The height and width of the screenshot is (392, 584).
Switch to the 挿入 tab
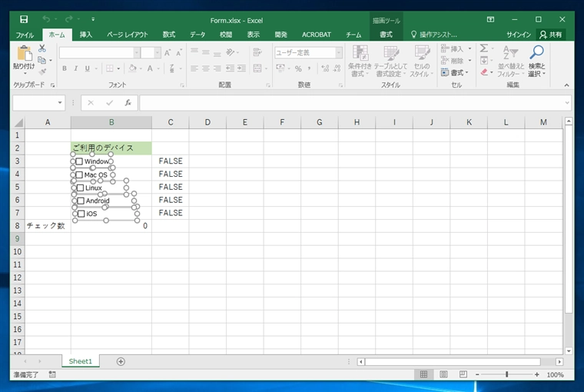pyautogui.click(x=85, y=35)
